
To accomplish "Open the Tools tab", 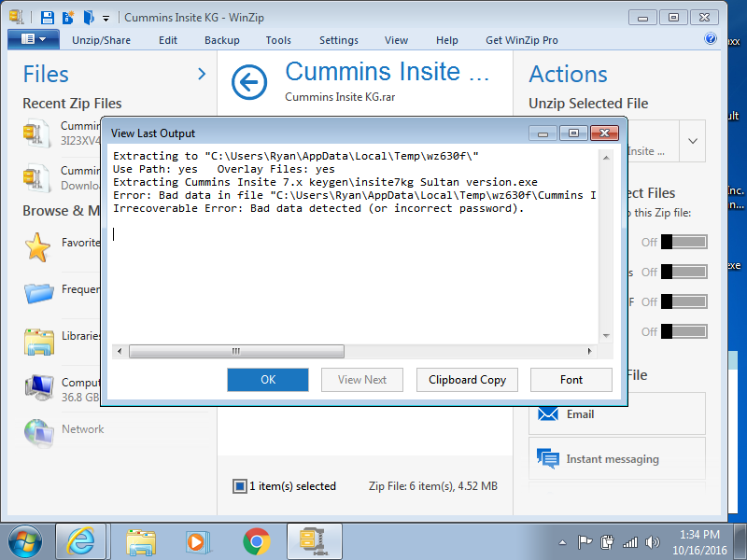I will coord(278,40).
